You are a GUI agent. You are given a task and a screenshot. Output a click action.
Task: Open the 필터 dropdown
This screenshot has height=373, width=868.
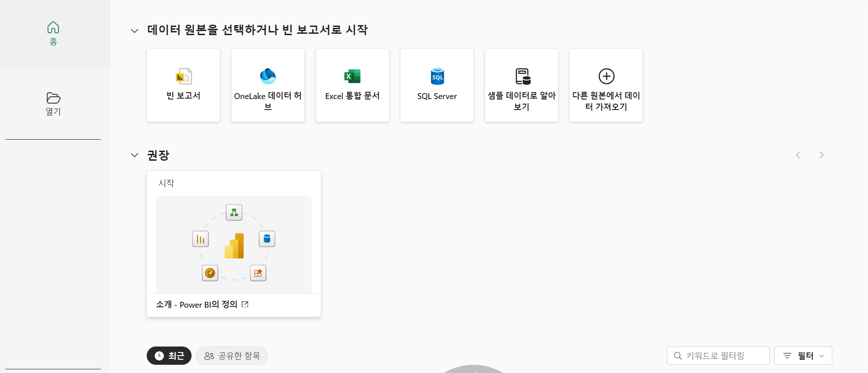pos(803,356)
